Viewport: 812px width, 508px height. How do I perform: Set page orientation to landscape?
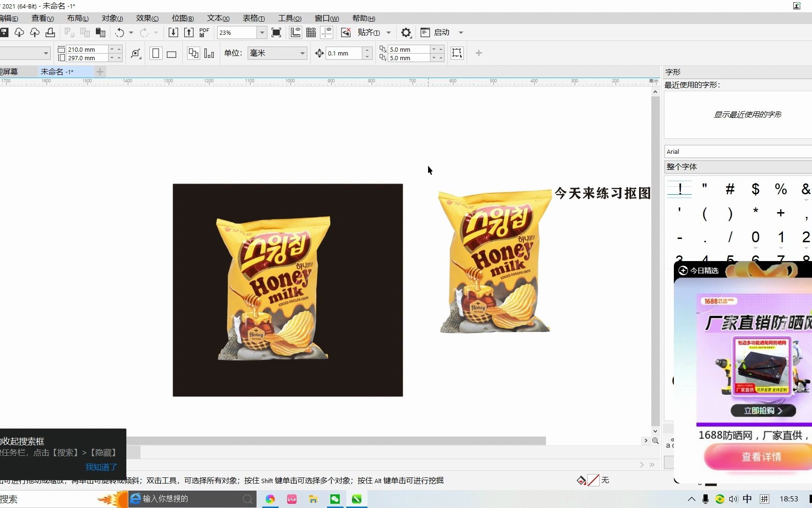pyautogui.click(x=172, y=53)
